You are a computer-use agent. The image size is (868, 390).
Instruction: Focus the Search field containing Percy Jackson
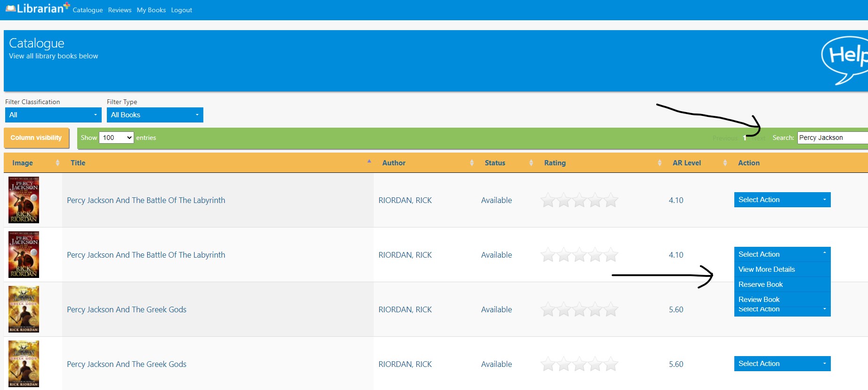pyautogui.click(x=832, y=138)
